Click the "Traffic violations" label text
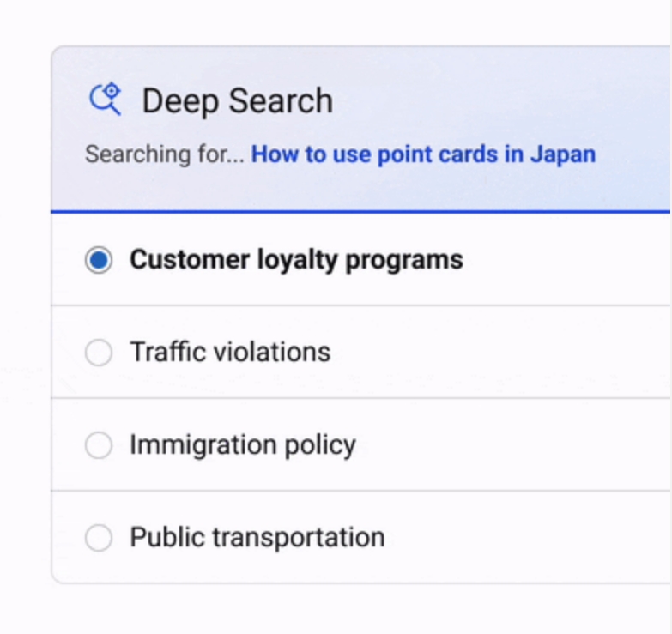This screenshot has width=672, height=634. coord(230,353)
